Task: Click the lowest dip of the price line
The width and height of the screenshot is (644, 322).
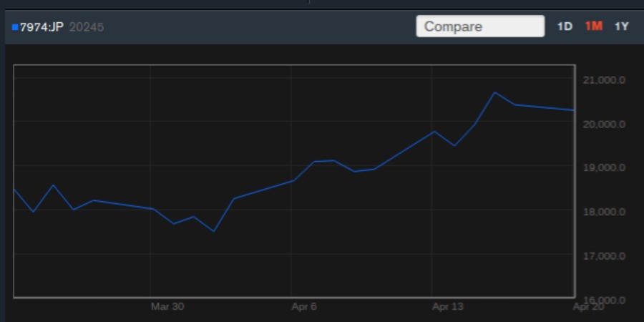Action: [213, 231]
